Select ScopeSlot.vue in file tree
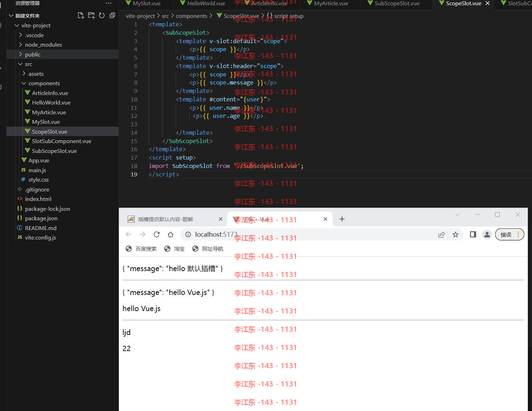532x411 pixels. click(62, 132)
